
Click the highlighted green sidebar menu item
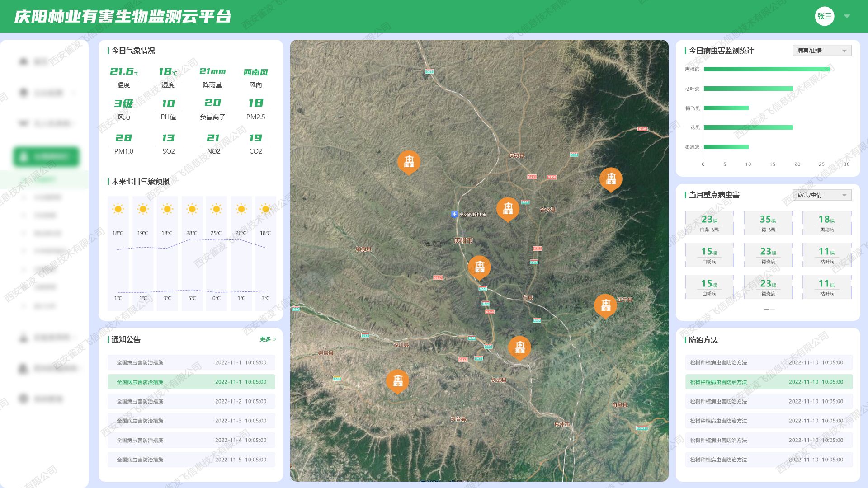[46, 157]
